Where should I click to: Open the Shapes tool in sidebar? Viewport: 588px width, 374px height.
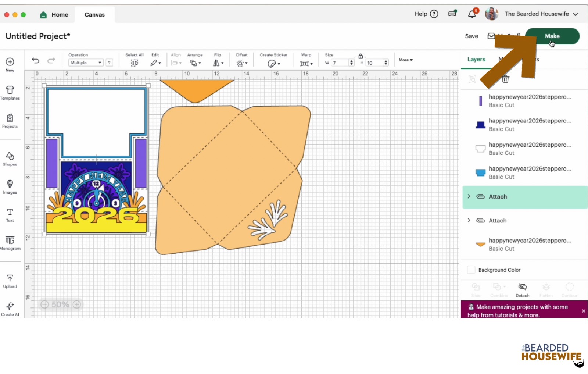point(10,158)
